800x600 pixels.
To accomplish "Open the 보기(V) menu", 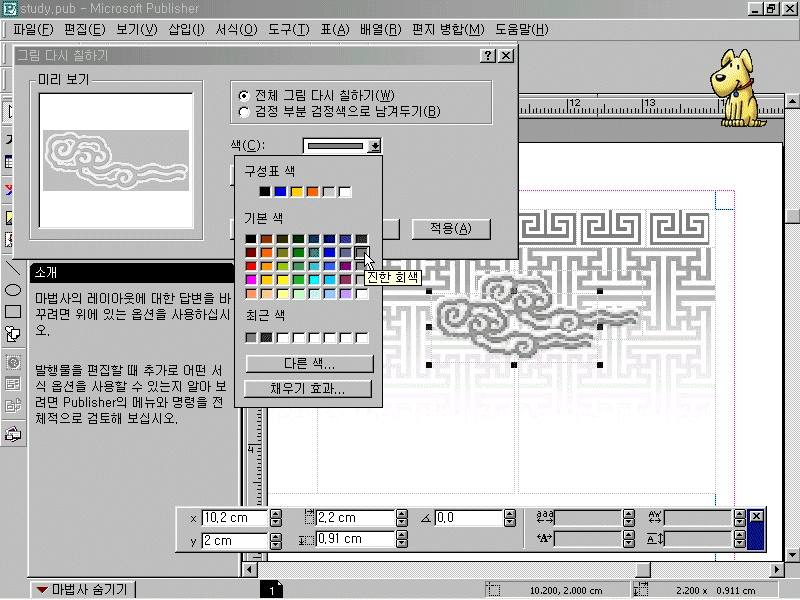I will click(137, 30).
